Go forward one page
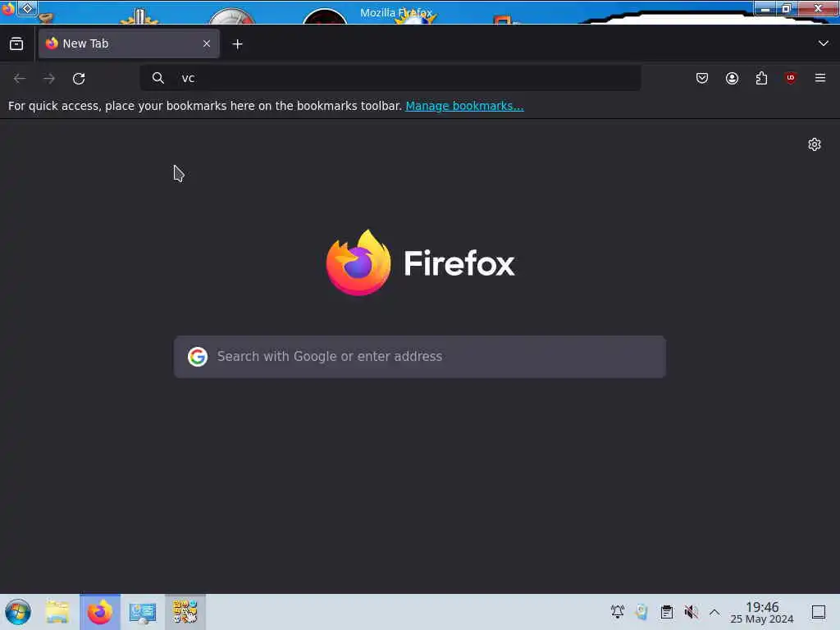840x630 pixels. [49, 79]
